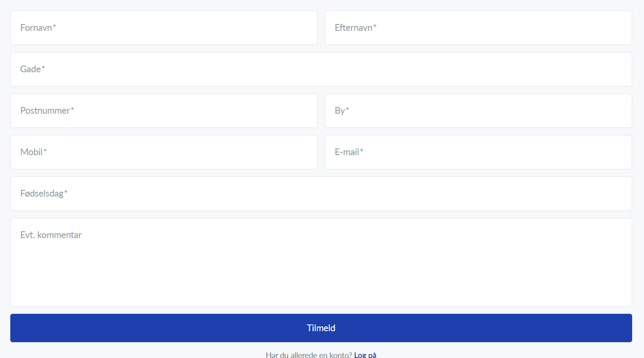Screen dimensions: 644x358
Task: Click the Fødselsdag birthday field
Action: coord(321,194)
